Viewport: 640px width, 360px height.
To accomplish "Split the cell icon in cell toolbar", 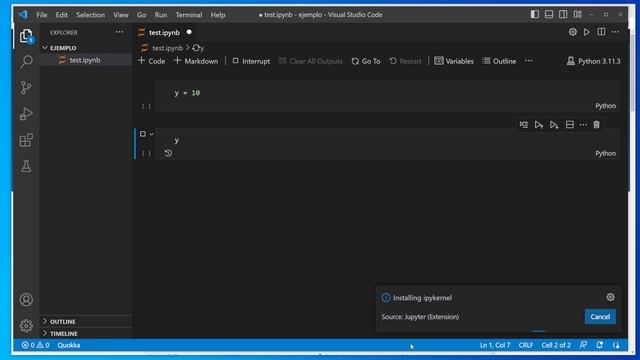I will click(x=570, y=124).
